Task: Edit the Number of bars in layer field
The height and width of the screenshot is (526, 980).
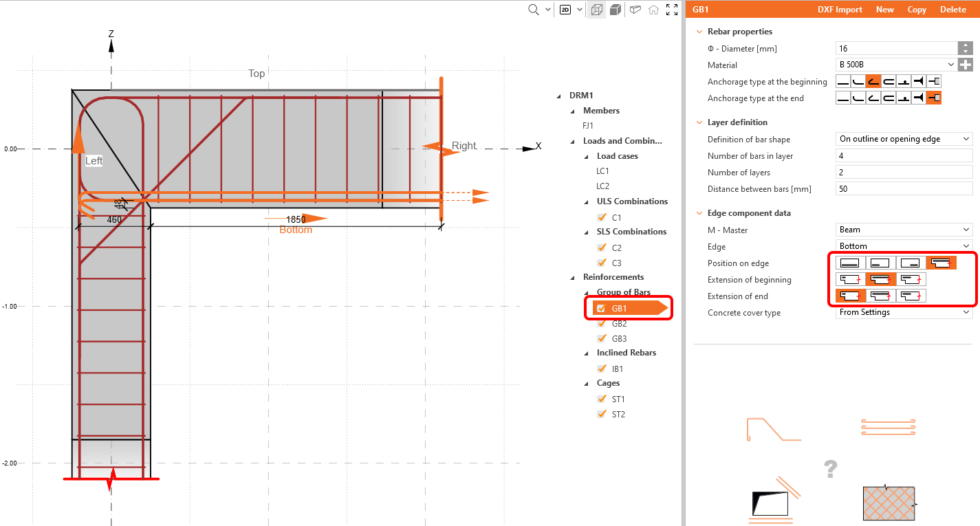Action: pos(904,155)
